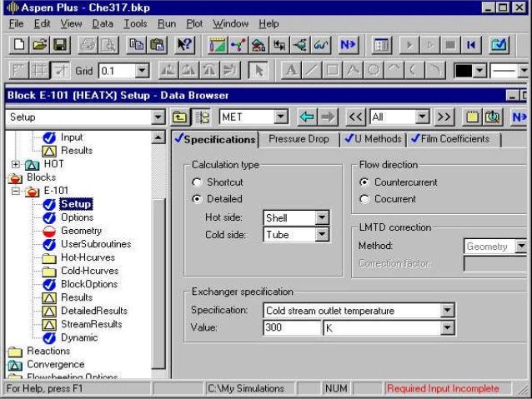Toggle the folder list tree icon
Image resolution: width=532 pixels, height=399 pixels.
tap(202, 117)
